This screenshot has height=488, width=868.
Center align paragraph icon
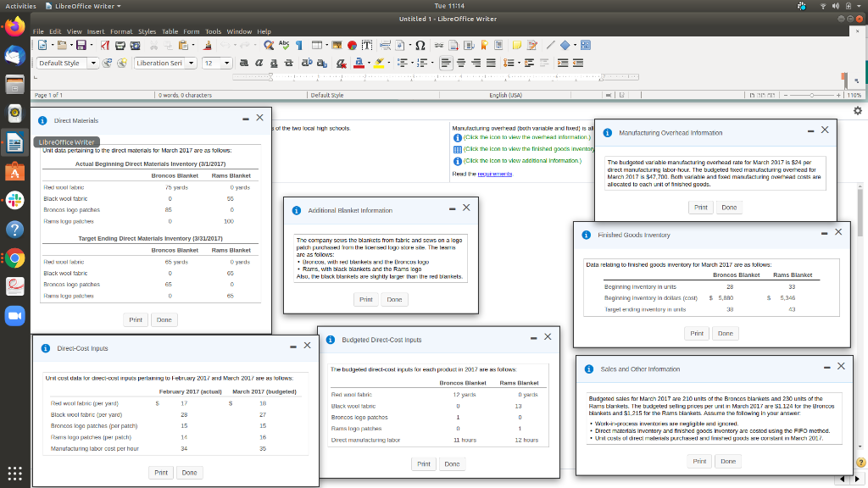(x=460, y=63)
